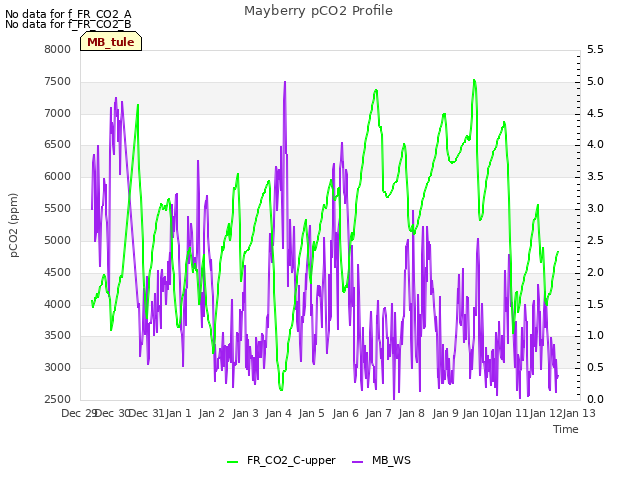Click the Jan 4 date tick label
Viewport: 640px width, 480px height.
point(279,414)
